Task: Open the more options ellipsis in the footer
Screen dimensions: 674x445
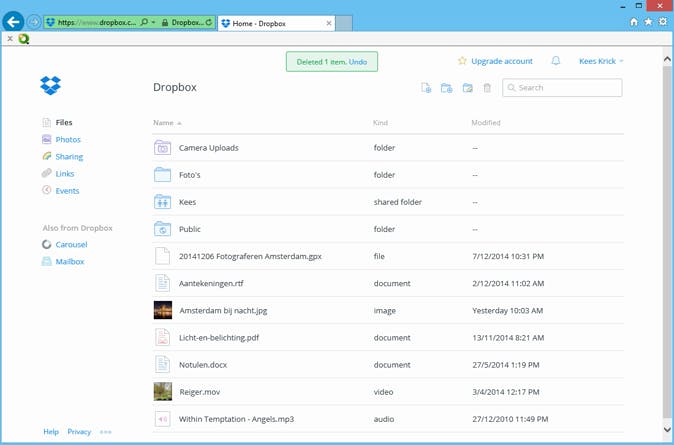Action: click(x=105, y=432)
